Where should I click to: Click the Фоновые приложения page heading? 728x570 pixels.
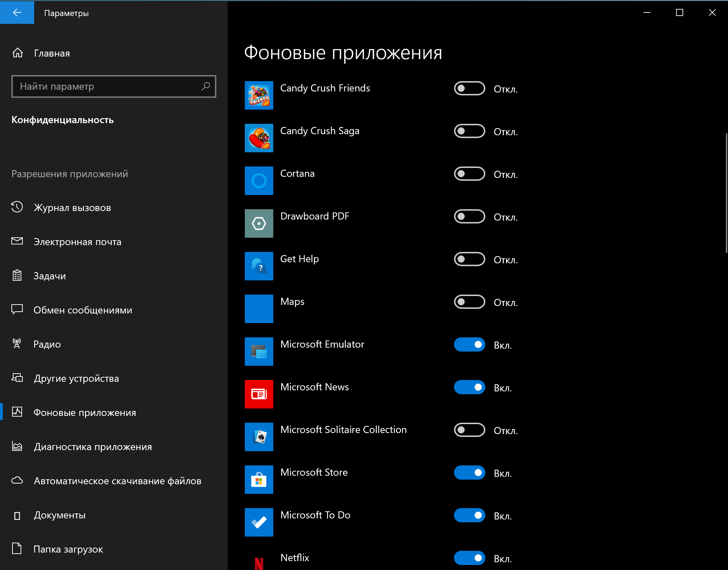[343, 53]
